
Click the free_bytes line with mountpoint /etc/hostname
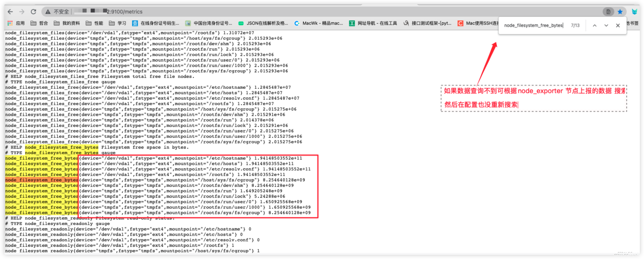tap(153, 158)
